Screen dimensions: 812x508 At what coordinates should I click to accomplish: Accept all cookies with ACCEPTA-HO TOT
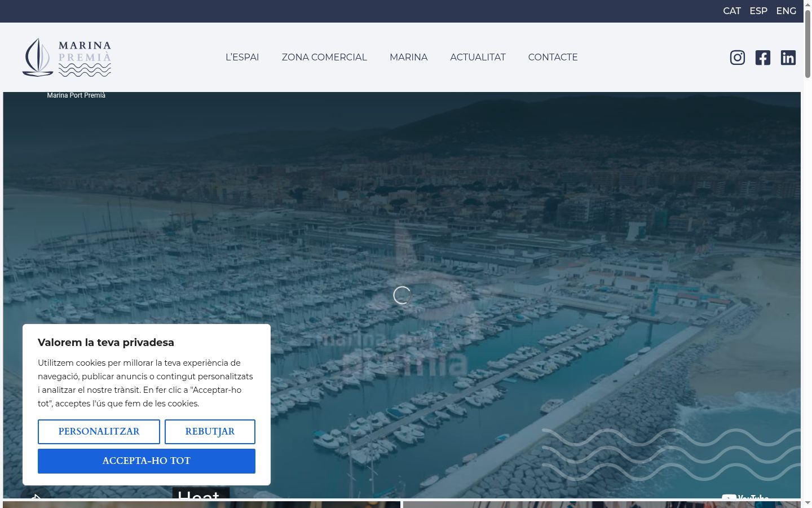pos(147,461)
